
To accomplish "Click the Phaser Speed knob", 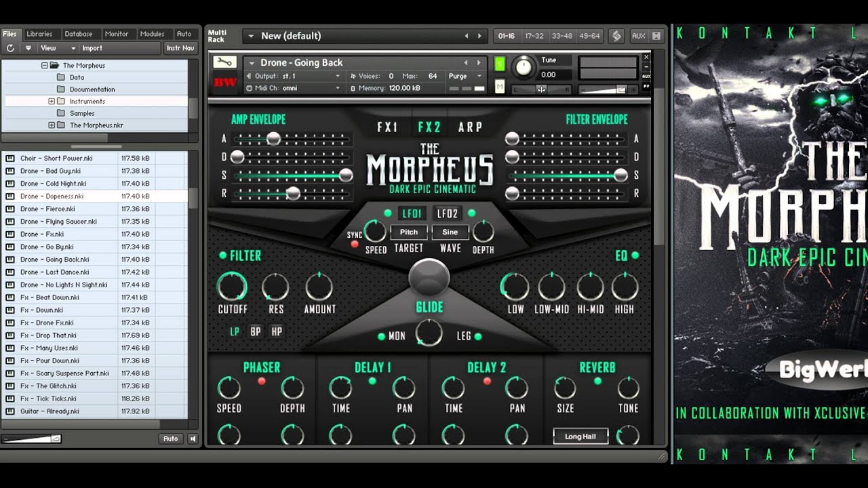I will [x=229, y=388].
